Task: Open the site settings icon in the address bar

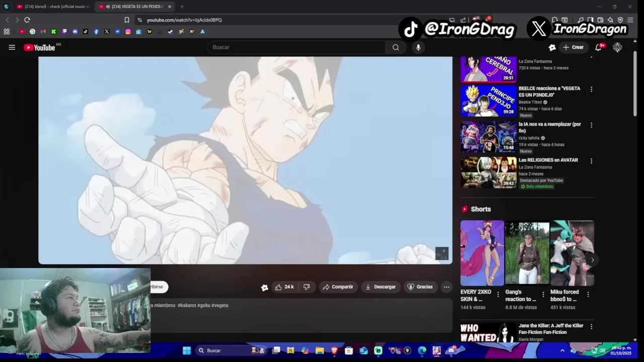Action: [x=139, y=20]
